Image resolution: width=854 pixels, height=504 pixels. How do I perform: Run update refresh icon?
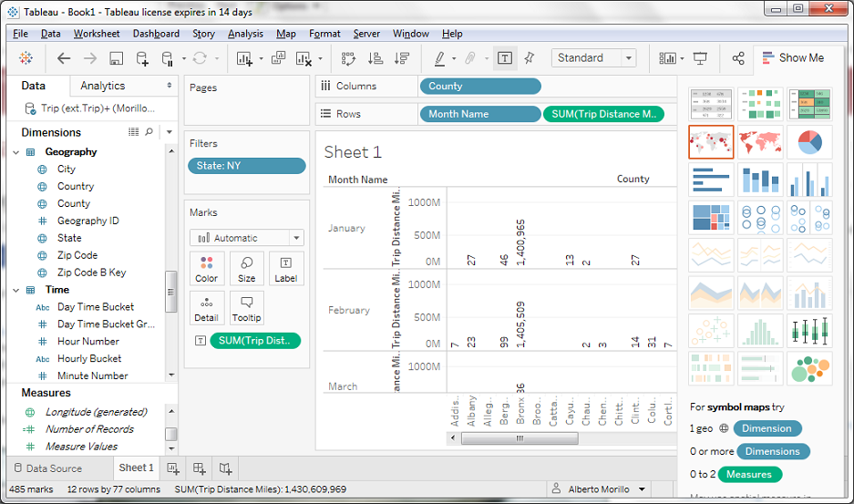tap(200, 57)
